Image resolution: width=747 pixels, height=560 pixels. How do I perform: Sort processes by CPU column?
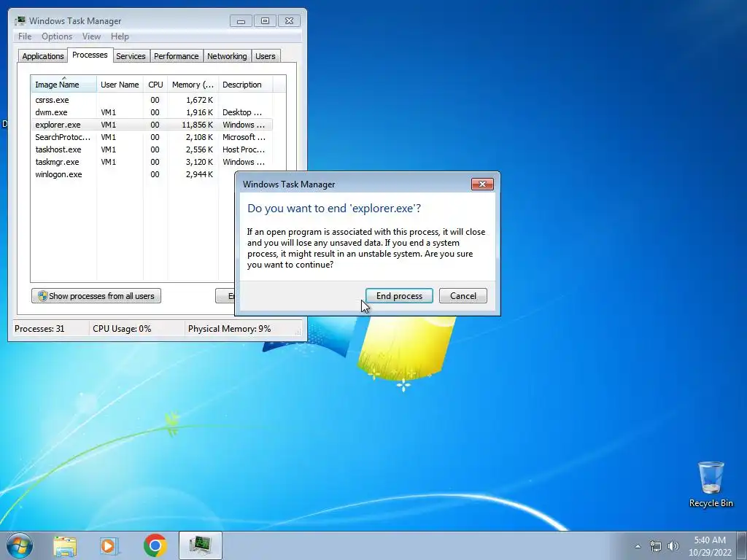155,85
